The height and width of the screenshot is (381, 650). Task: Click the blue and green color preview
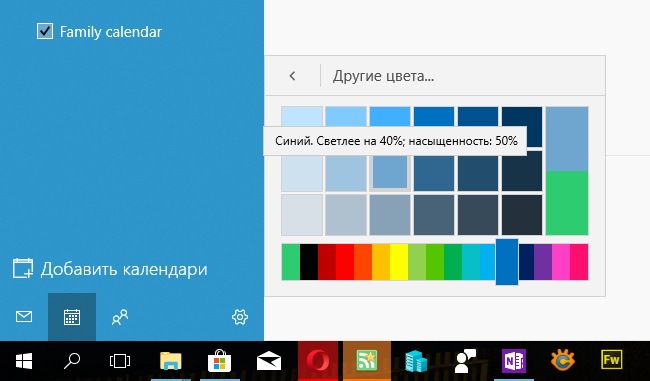pyautogui.click(x=567, y=171)
